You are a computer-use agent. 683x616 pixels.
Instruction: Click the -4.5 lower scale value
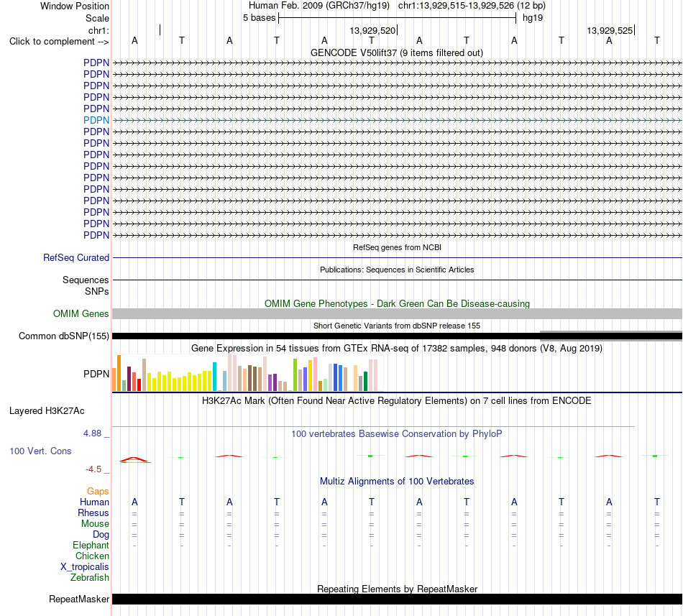[93, 469]
